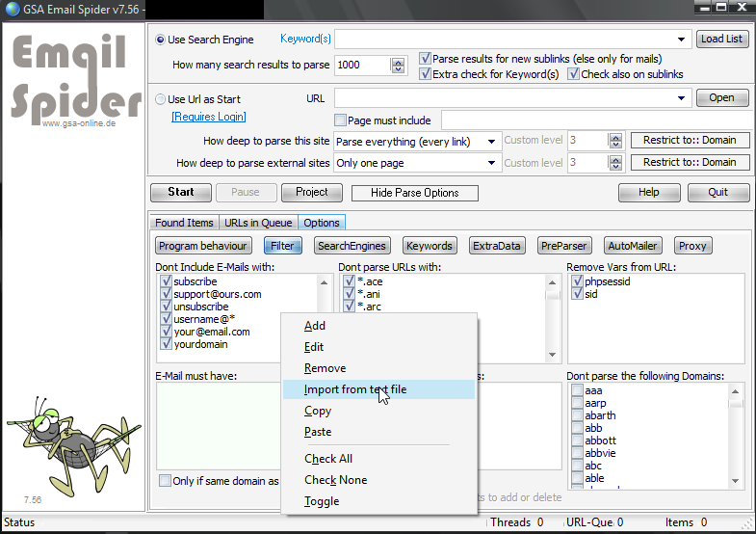Open How deep to parse this site dropdown
The height and width of the screenshot is (534, 756).
[x=491, y=142]
